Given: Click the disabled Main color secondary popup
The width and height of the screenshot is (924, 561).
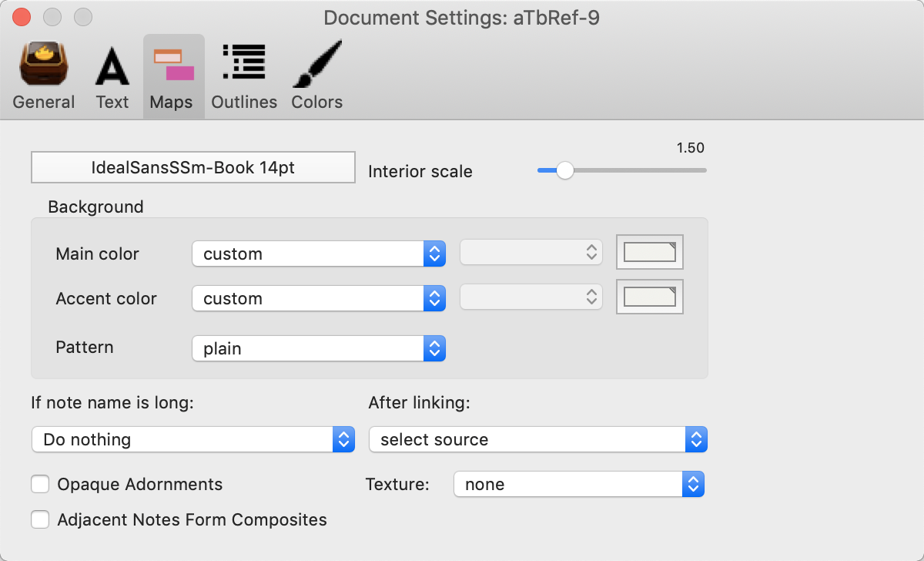Looking at the screenshot, I should 531,252.
